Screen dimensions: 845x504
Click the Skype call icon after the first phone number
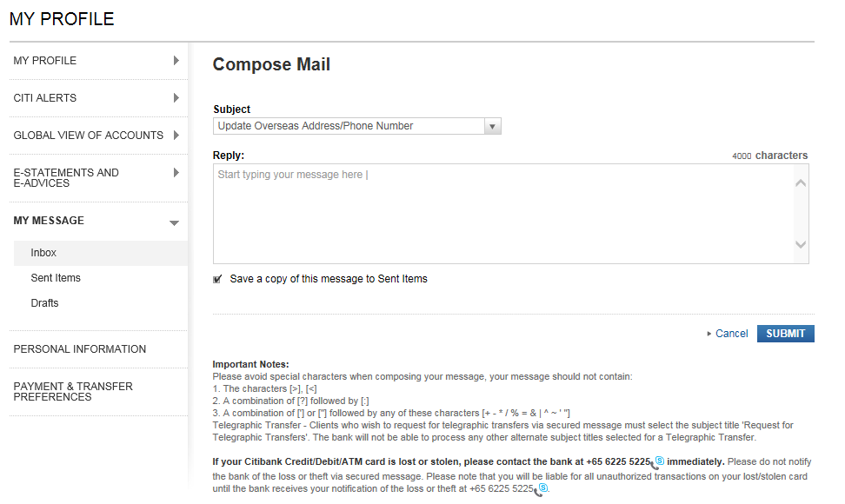click(658, 462)
